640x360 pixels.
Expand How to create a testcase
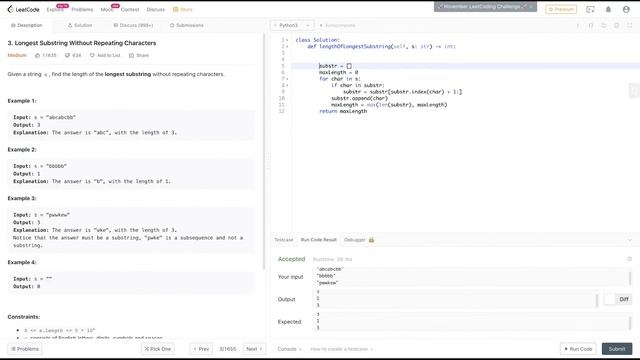[x=341, y=349]
